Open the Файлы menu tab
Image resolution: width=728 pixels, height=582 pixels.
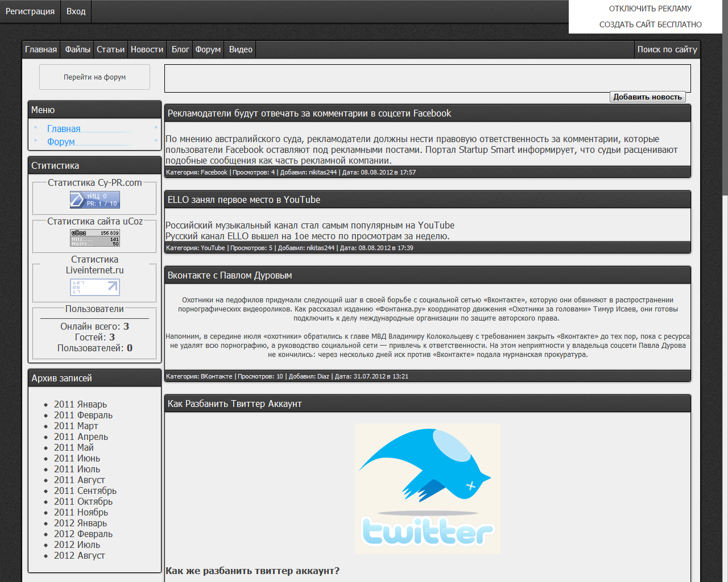[77, 49]
